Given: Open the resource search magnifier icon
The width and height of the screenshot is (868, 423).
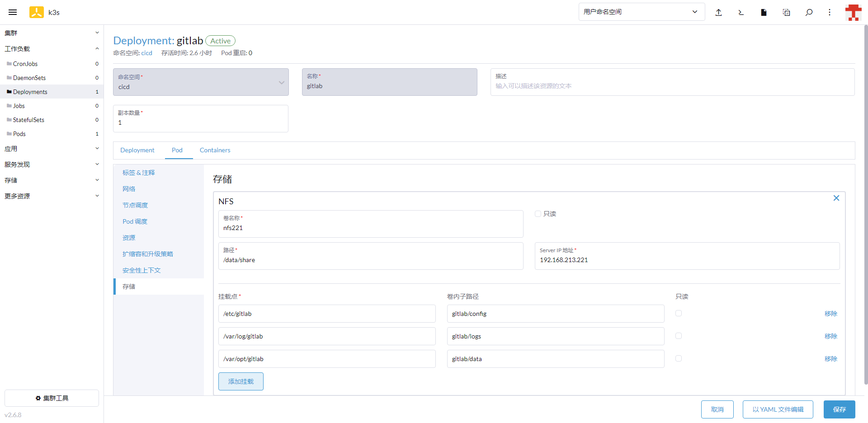Looking at the screenshot, I should [809, 12].
